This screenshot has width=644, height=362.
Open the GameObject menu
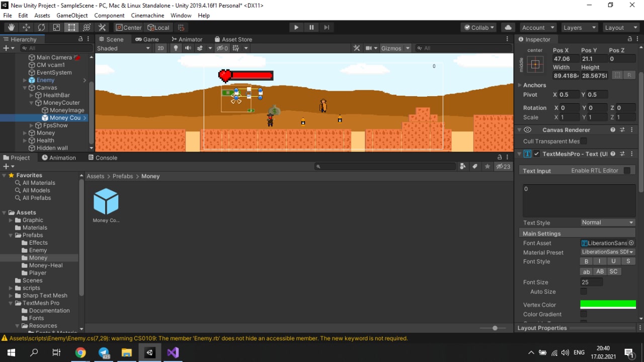pos(72,16)
